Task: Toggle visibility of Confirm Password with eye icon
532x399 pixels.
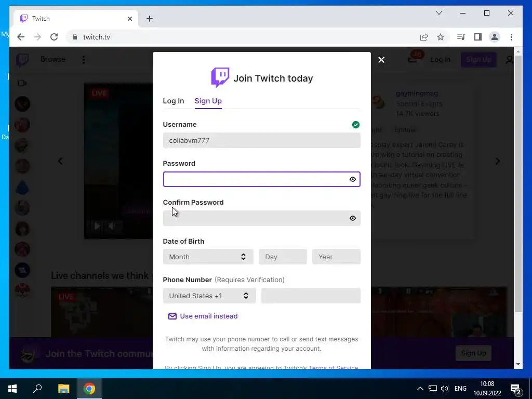Action: coord(353,218)
